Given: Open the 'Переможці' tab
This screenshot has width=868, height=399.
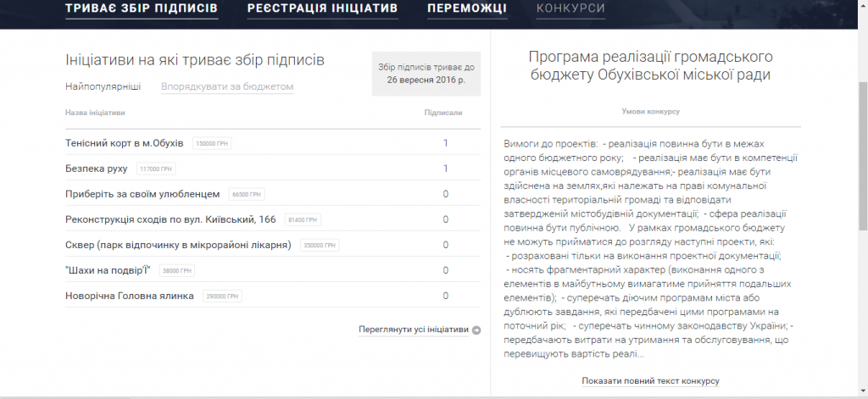Looking at the screenshot, I should 467,8.
